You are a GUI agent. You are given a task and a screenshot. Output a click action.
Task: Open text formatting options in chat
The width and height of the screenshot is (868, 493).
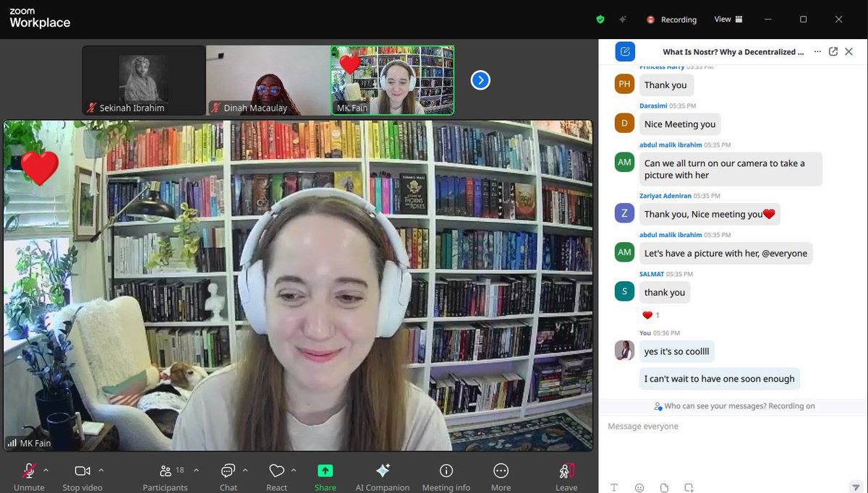click(614, 487)
